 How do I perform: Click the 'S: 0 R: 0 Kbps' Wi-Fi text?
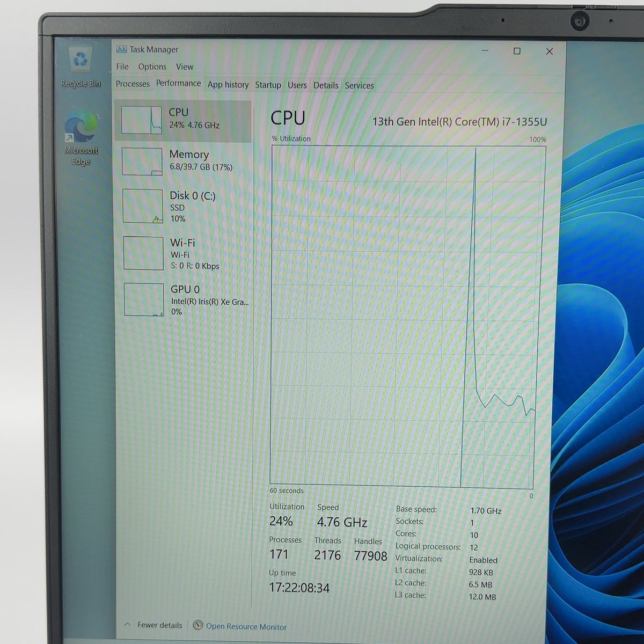click(195, 266)
